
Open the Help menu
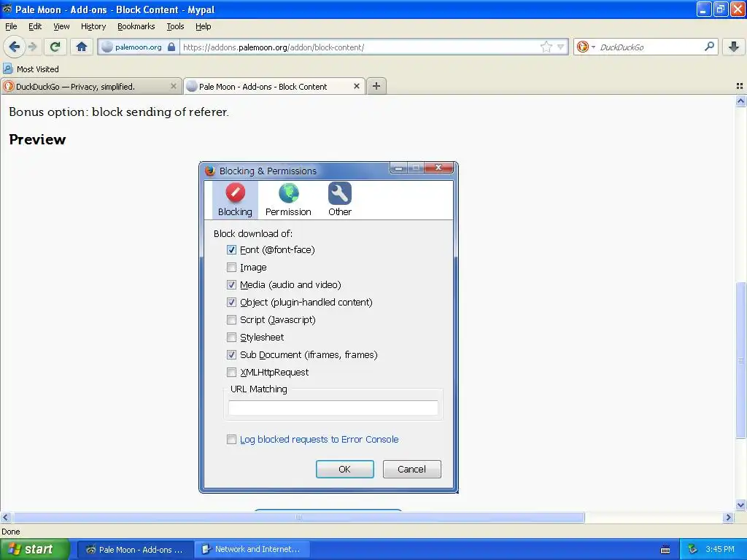(204, 26)
